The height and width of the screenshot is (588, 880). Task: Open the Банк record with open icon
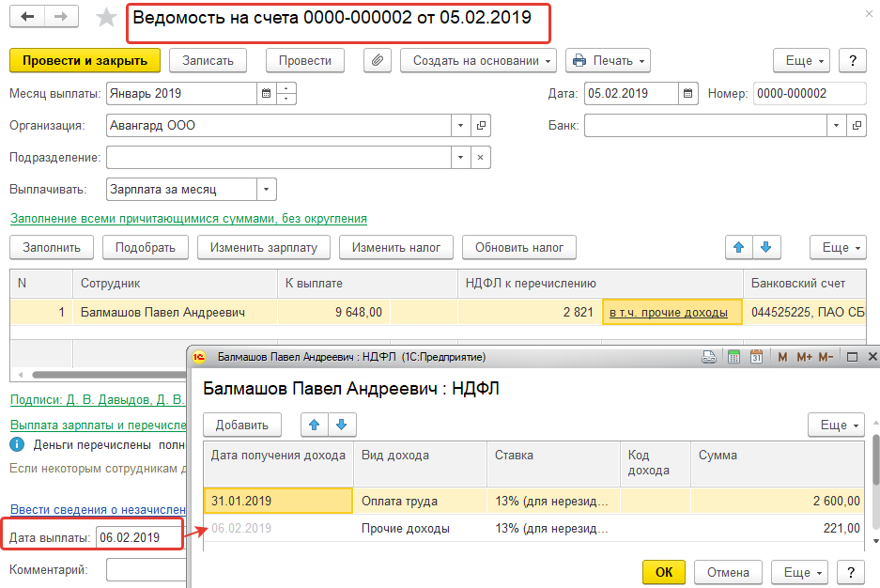click(x=857, y=126)
